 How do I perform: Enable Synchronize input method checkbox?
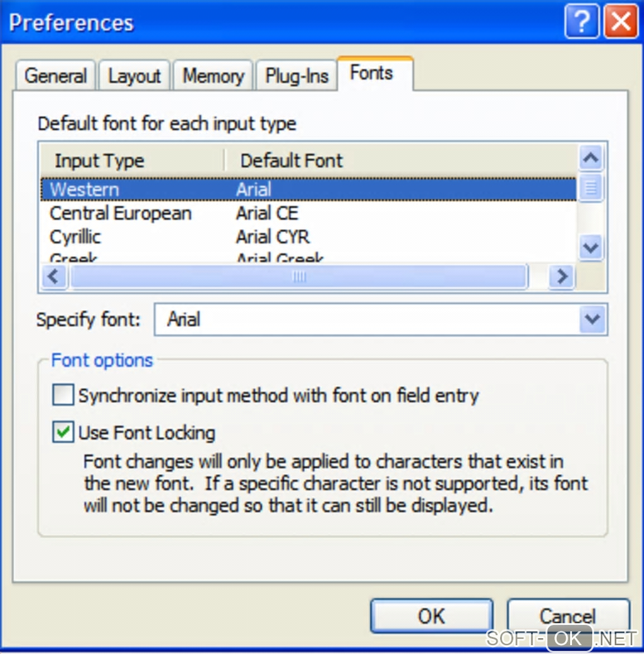click(63, 396)
